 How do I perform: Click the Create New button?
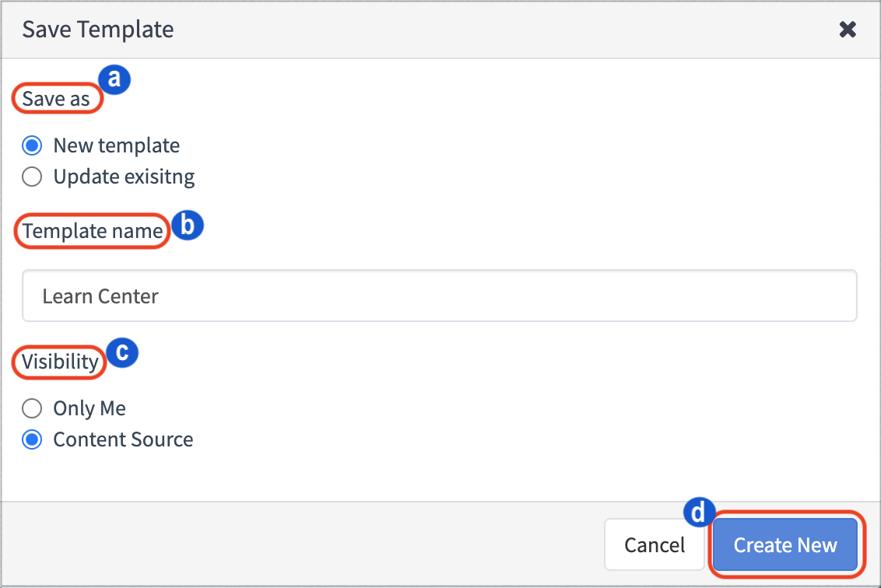tap(785, 545)
